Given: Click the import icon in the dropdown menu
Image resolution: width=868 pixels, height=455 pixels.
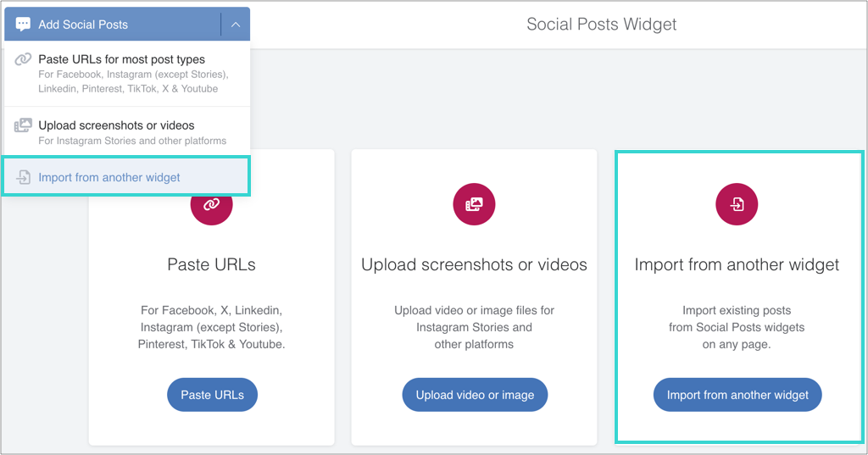Looking at the screenshot, I should tap(23, 178).
